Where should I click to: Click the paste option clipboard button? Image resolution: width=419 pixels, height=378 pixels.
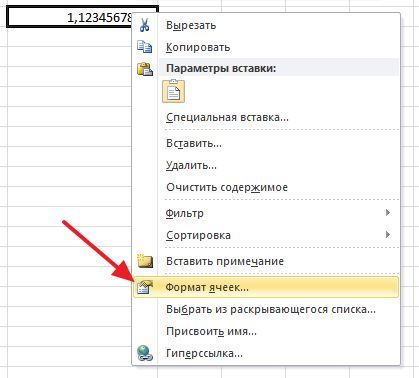173,91
